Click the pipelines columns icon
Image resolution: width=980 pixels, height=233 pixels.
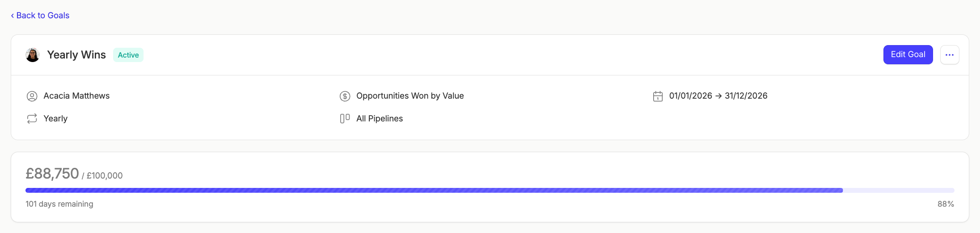pos(345,119)
